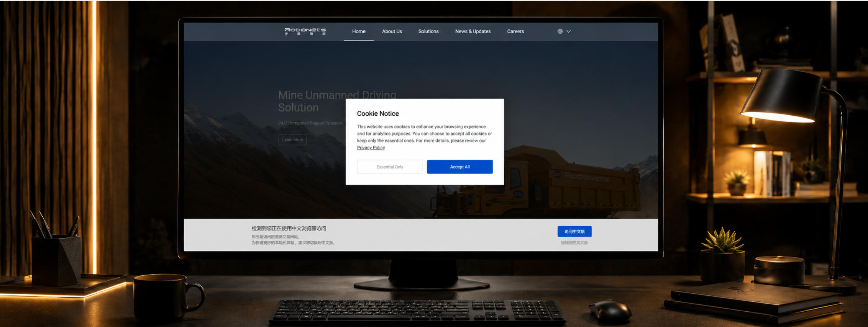Accept All cookies button

coord(460,167)
